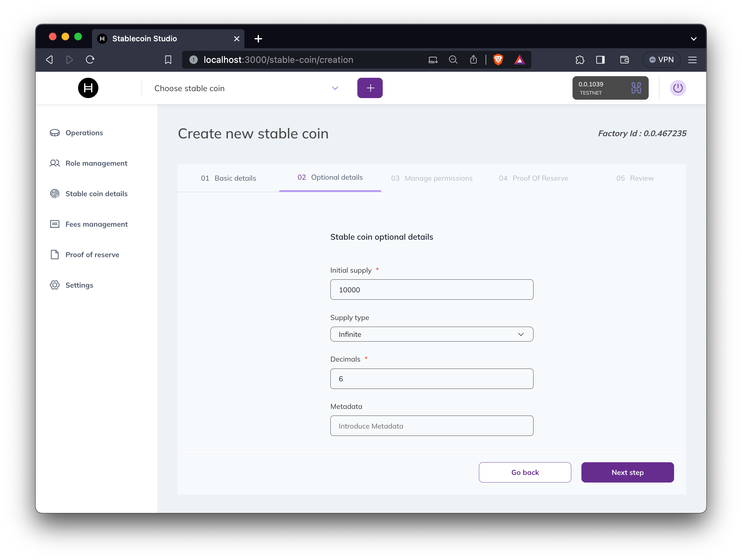The image size is (742, 560).
Task: Open Operations from the sidebar
Action: (x=84, y=133)
